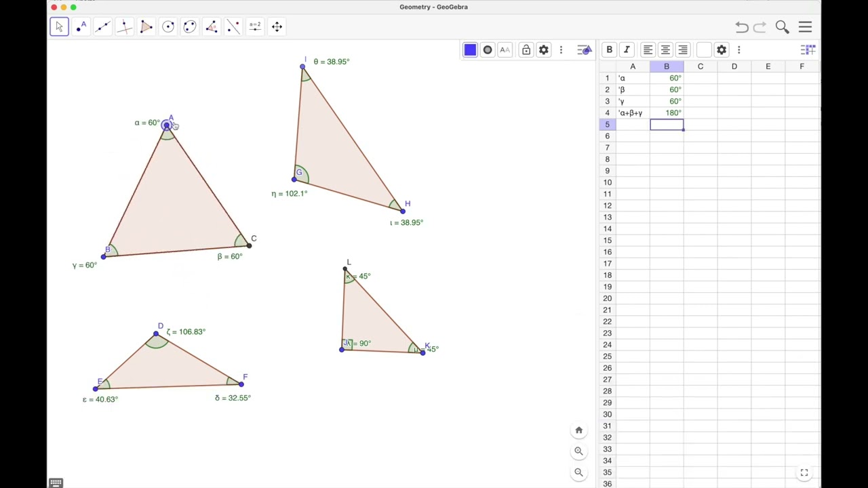This screenshot has height=488, width=868.
Task: Click point D at the 106.83° angle
Action: (156, 333)
